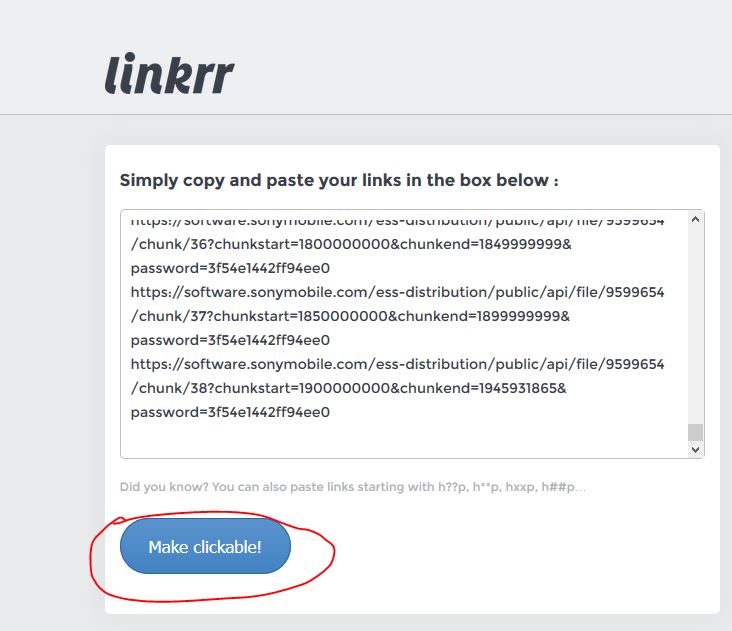Click the partially hidden top URL line
Screen dimensions: 732x631
(397, 221)
